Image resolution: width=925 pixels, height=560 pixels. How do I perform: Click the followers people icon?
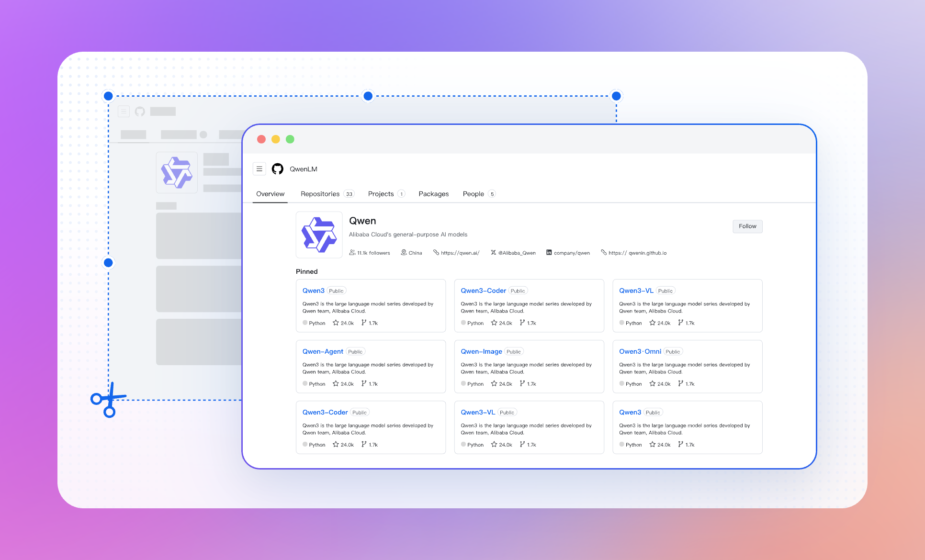352,253
